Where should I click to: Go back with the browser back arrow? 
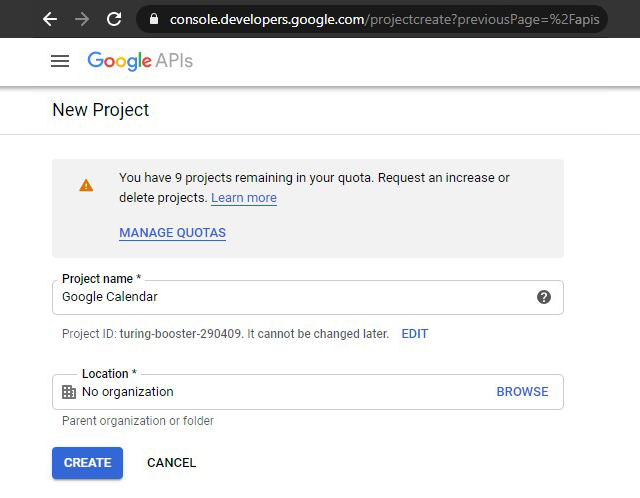(x=50, y=19)
